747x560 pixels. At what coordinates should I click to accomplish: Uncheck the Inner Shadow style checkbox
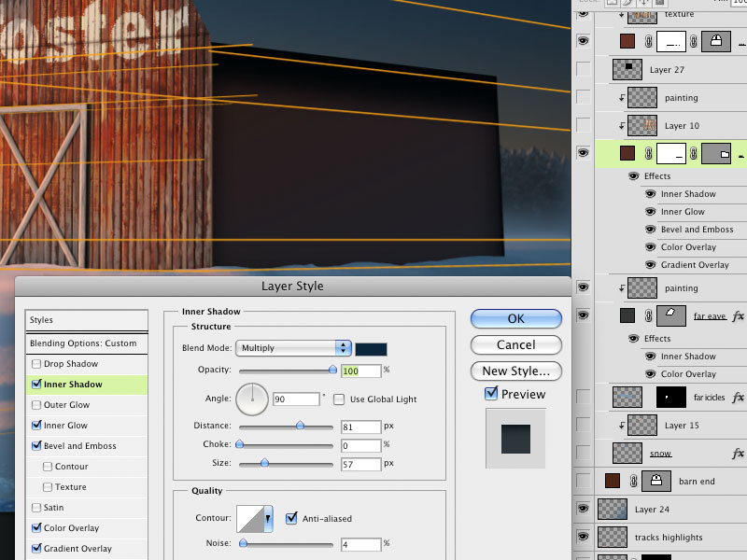click(36, 384)
